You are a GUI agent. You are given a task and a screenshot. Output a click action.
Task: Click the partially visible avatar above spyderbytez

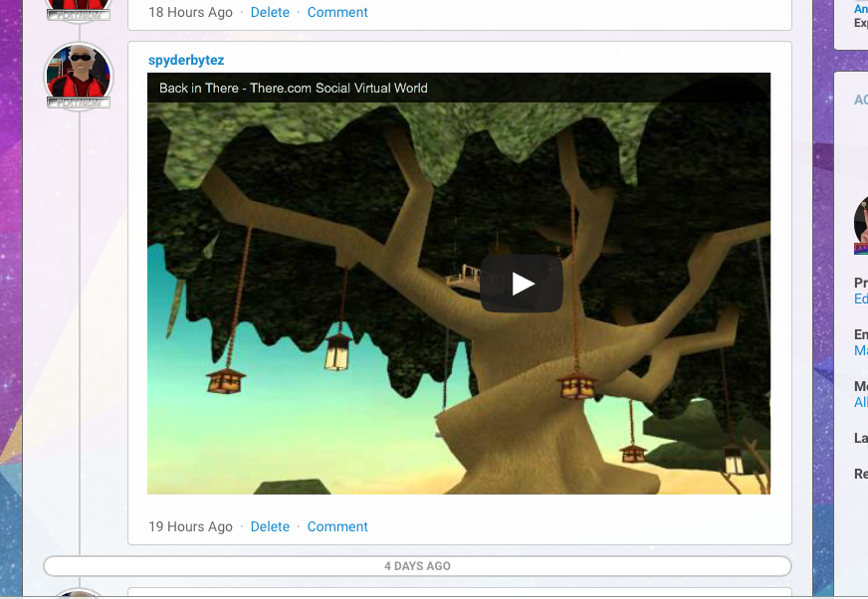click(79, 4)
